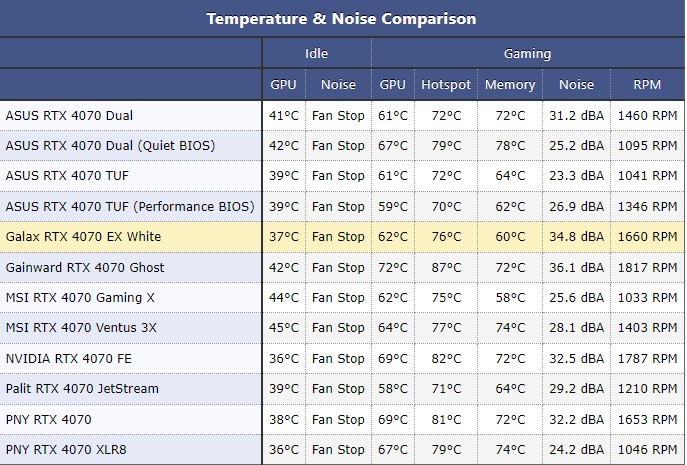Select the PNY RTX 4070 XLR8 label

pos(66,450)
